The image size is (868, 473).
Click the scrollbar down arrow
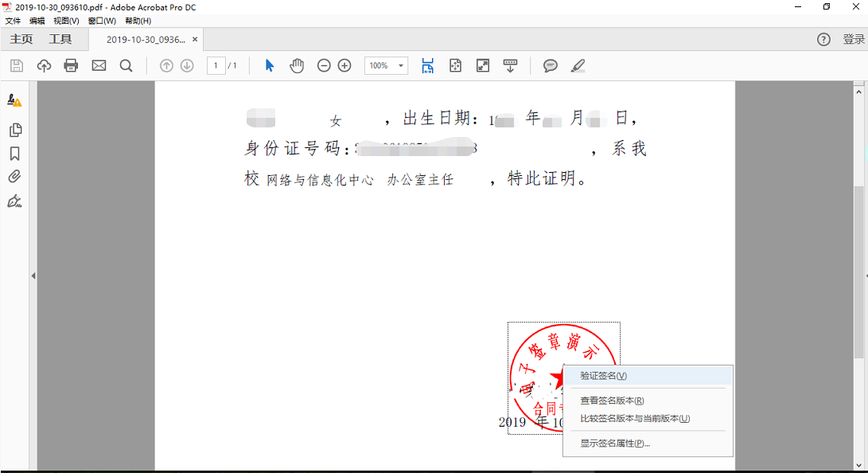pos(858,465)
